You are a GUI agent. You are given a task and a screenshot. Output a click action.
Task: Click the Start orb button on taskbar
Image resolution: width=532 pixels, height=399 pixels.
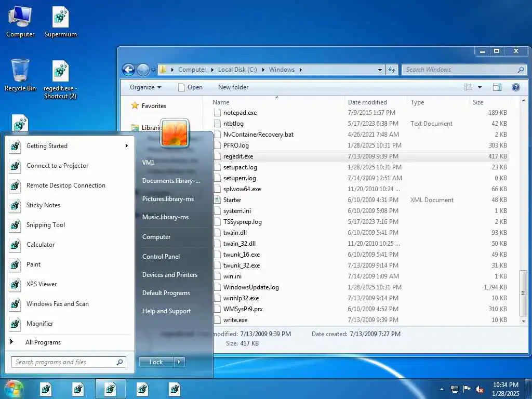pyautogui.click(x=14, y=389)
